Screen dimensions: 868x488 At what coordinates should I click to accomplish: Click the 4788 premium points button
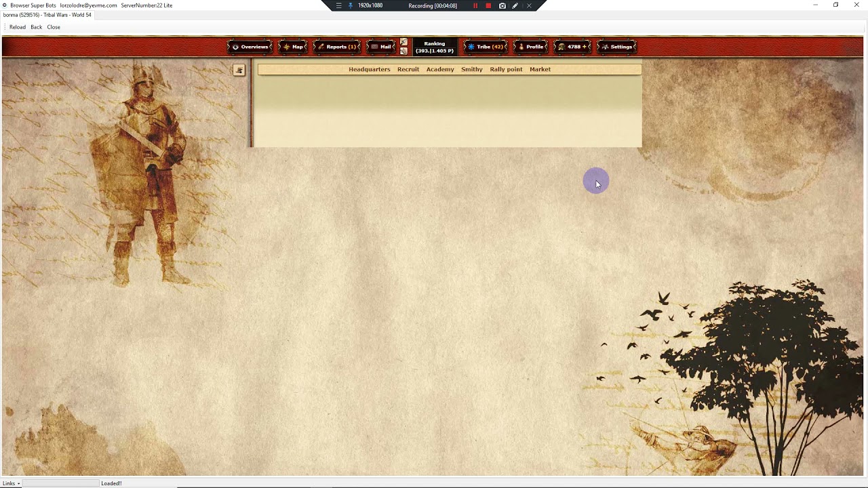click(573, 47)
